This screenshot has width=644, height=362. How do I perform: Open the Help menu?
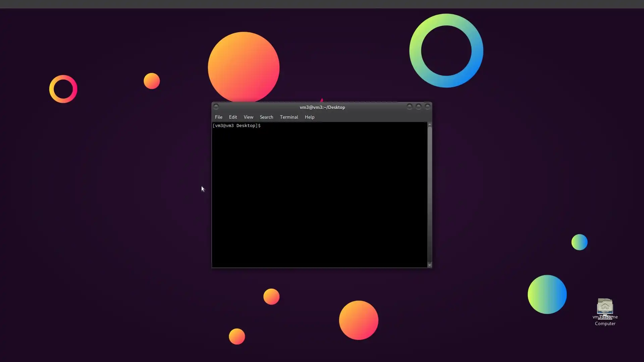coord(309,117)
